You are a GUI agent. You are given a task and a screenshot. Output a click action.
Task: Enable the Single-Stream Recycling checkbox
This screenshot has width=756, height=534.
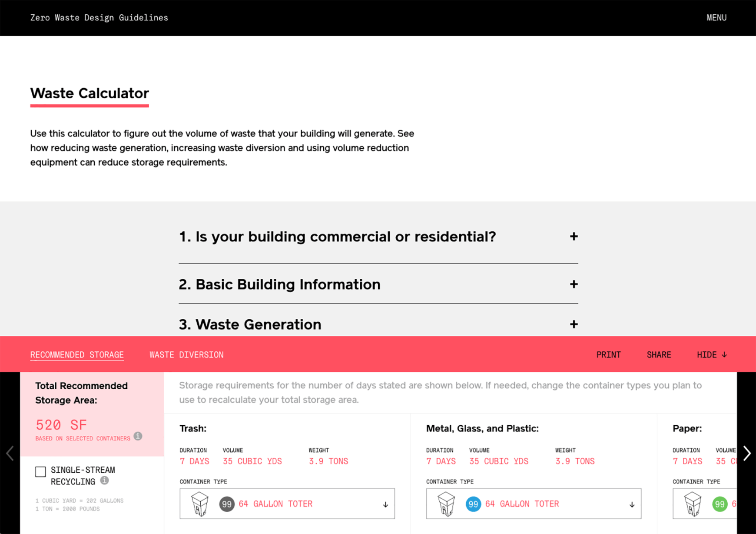tap(40, 472)
